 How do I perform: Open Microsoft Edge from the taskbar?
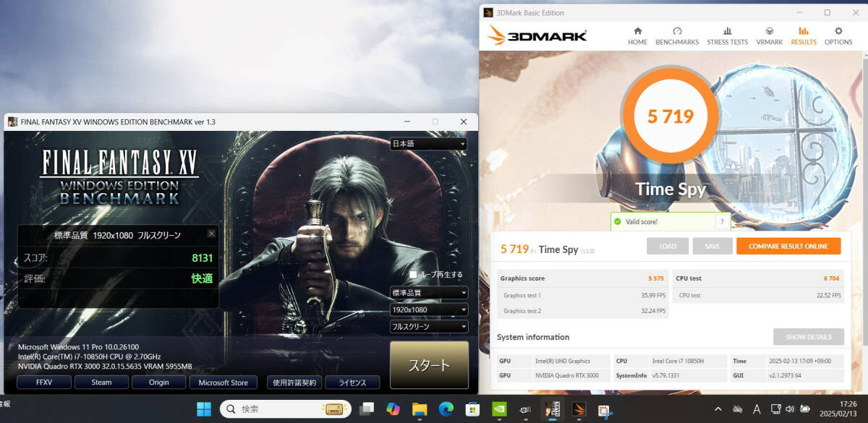click(446, 409)
